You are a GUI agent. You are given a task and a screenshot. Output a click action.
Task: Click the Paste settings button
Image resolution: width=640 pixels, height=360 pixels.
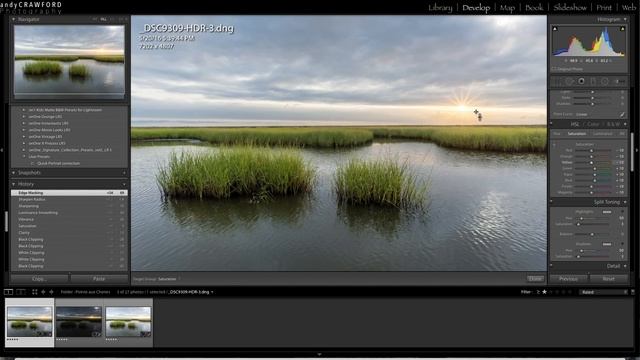99,279
